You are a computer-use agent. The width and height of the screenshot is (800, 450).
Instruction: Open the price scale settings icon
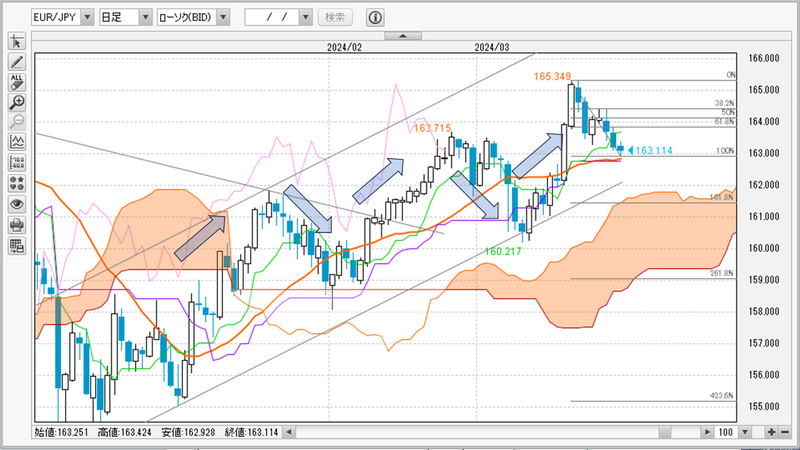coord(17,163)
